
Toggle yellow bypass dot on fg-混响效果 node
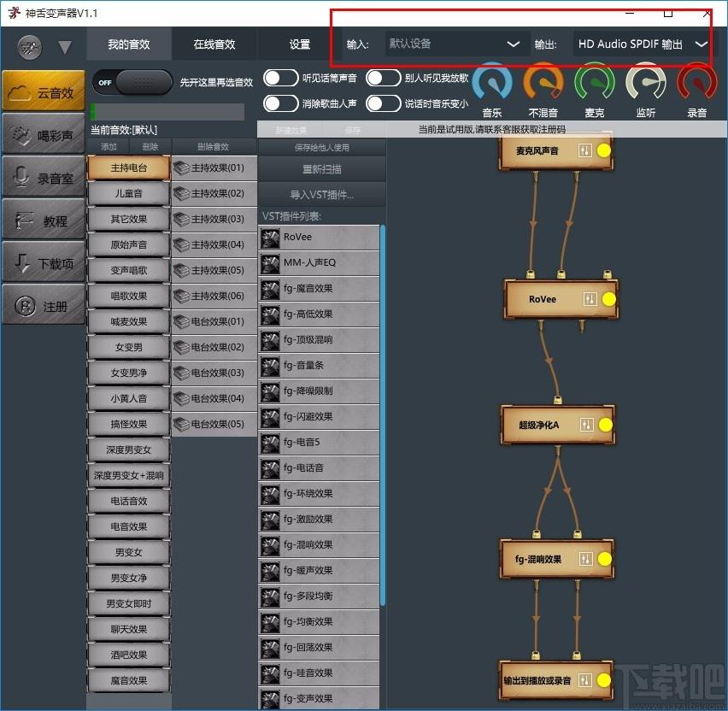[604, 559]
